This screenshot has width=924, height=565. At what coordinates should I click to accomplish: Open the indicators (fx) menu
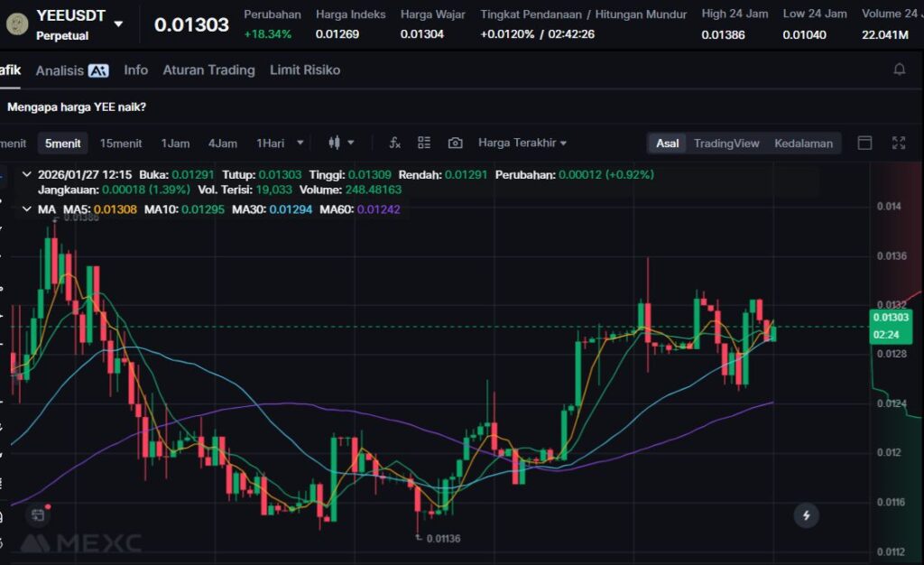tap(394, 143)
